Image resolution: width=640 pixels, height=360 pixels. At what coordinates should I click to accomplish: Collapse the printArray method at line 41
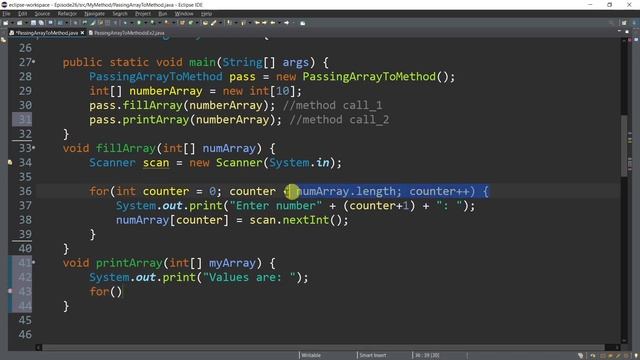33,262
